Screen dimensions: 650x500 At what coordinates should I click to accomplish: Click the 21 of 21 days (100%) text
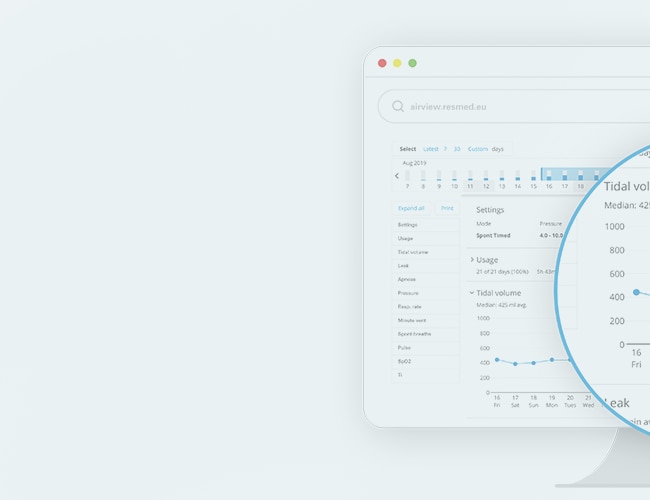pyautogui.click(x=502, y=272)
